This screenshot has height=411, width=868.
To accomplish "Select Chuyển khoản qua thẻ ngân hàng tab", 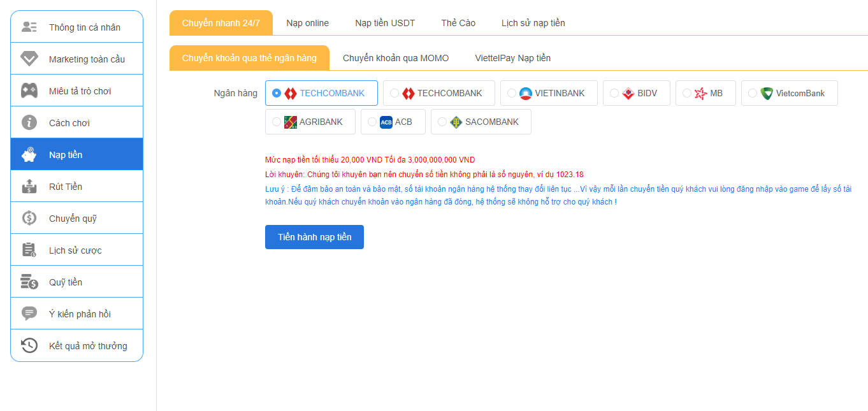I will tap(249, 58).
